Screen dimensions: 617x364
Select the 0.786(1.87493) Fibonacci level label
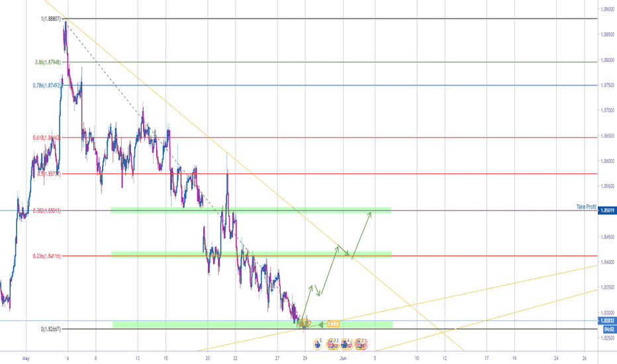47,85
